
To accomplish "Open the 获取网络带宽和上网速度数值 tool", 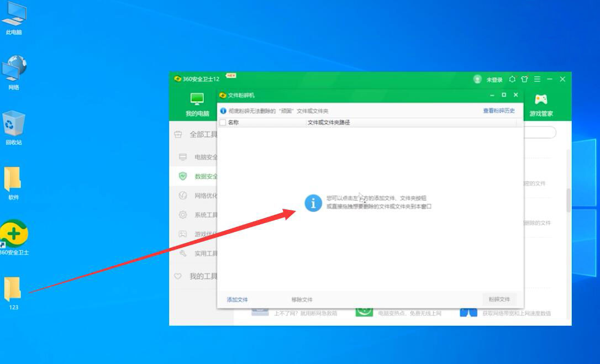I will click(506, 313).
